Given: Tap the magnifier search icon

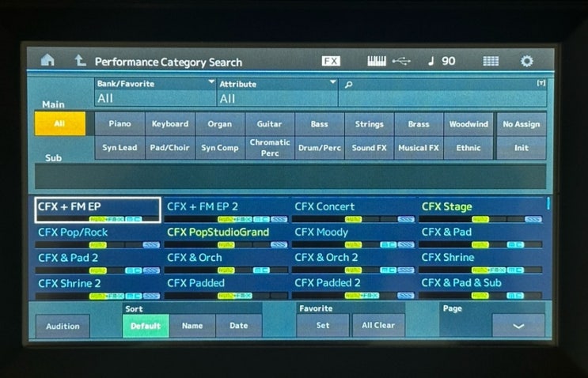Looking at the screenshot, I should (x=348, y=85).
